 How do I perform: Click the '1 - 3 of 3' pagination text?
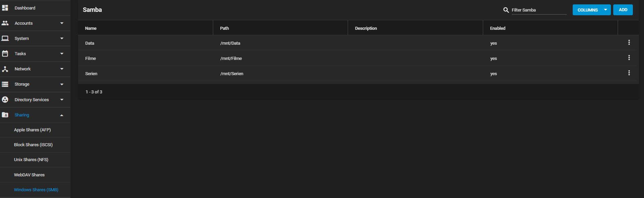point(94,92)
